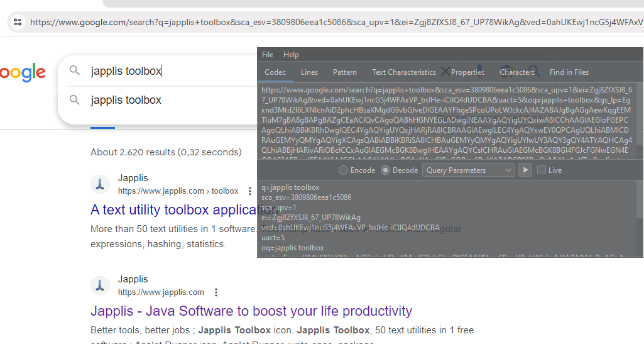Screen dimensions: 644x344
Task: Switch to the Find in Files tab
Action: 569,72
